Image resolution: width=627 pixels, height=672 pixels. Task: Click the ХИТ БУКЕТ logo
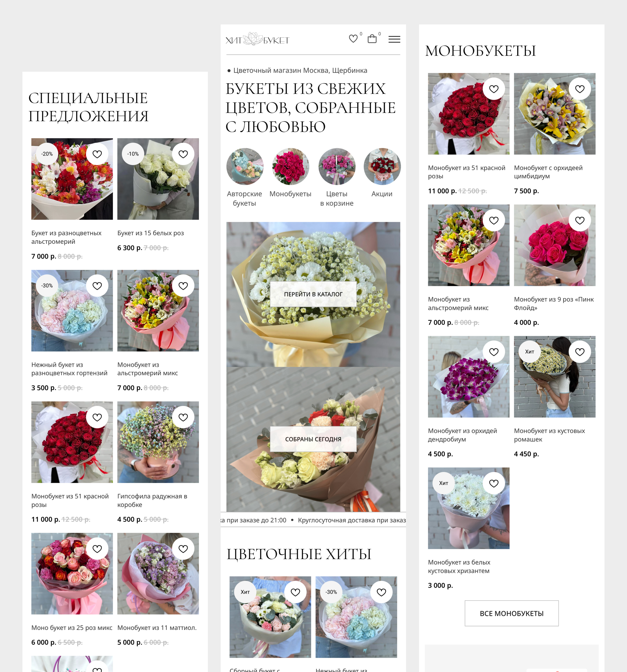257,40
